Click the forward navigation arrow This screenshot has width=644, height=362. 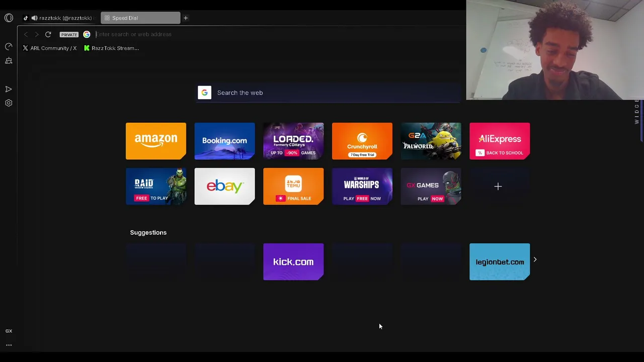[37, 34]
